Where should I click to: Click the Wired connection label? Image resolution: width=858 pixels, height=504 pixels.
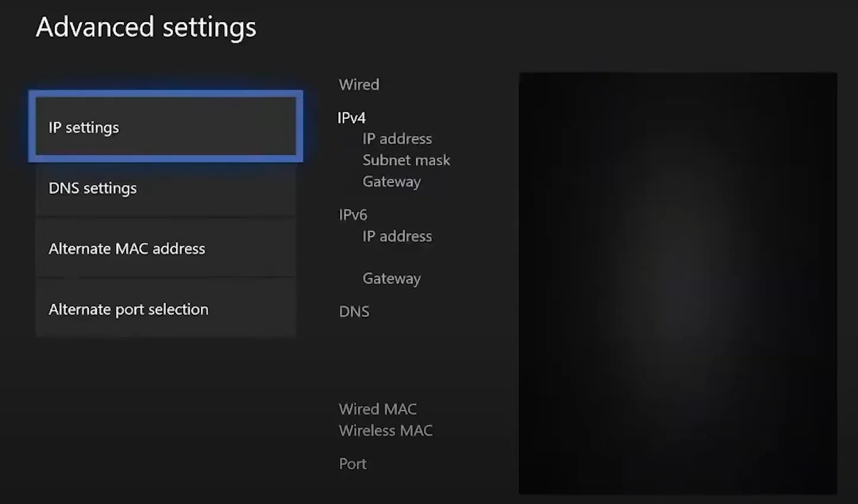coord(359,85)
